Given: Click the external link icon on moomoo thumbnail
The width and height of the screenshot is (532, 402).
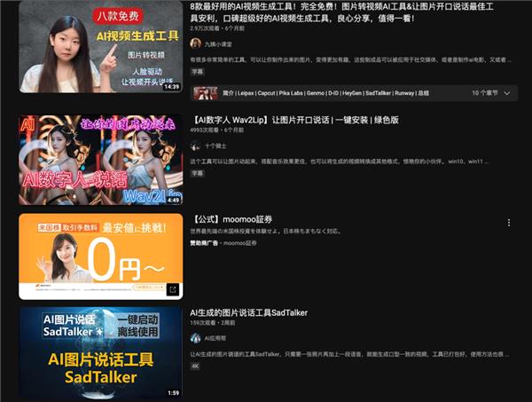Looking at the screenshot, I should click(173, 289).
